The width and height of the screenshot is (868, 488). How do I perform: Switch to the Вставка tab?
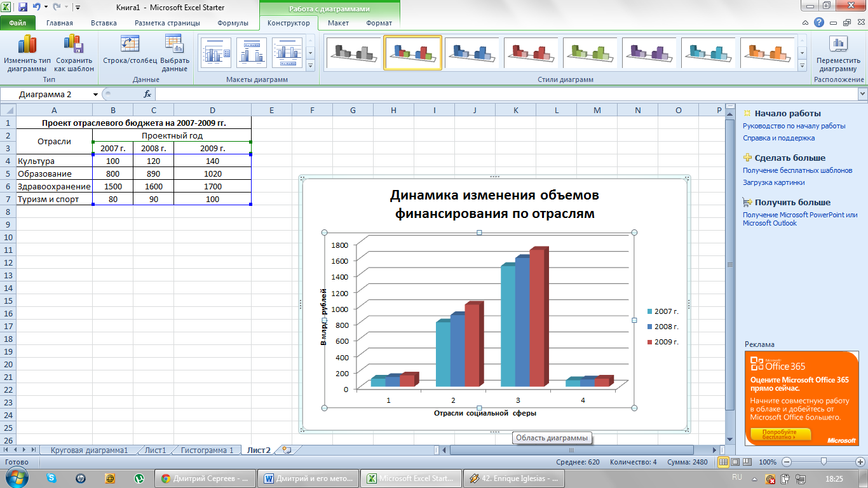tap(104, 23)
